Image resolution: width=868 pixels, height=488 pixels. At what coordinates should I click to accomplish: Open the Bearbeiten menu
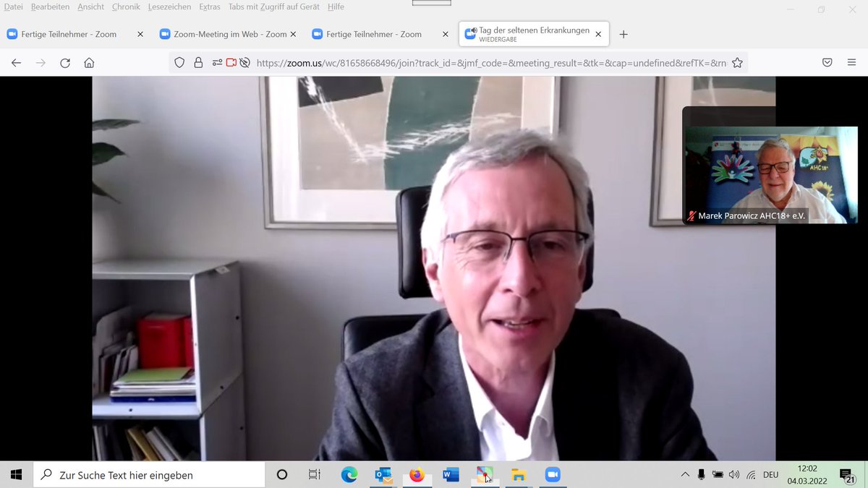[x=50, y=7]
